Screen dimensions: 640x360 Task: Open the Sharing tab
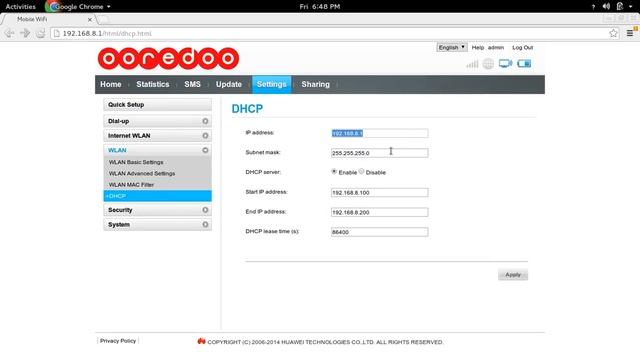click(316, 84)
